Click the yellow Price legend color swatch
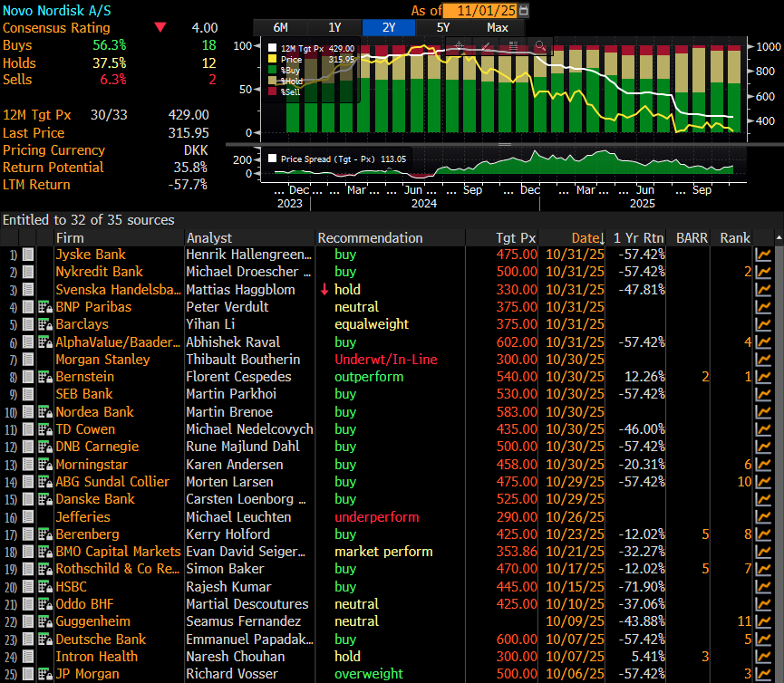Screen dimensions: 784x683 point(273,59)
